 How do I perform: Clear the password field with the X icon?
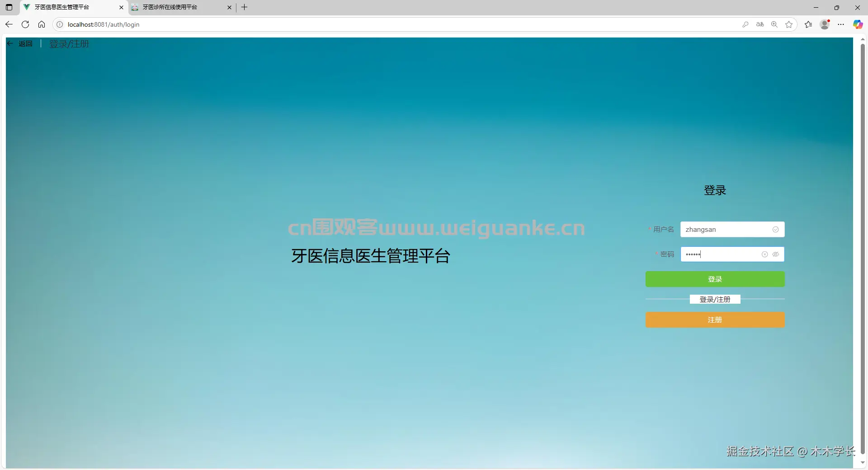click(764, 254)
